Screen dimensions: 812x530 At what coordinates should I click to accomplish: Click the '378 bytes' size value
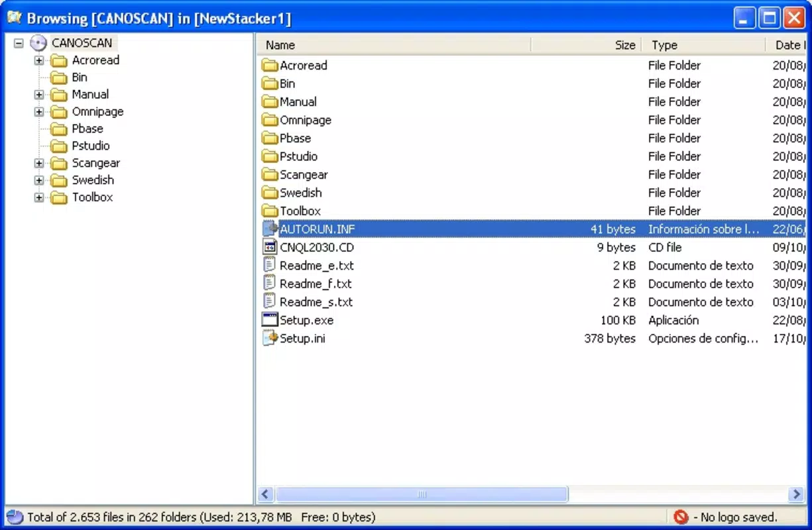pyautogui.click(x=610, y=338)
